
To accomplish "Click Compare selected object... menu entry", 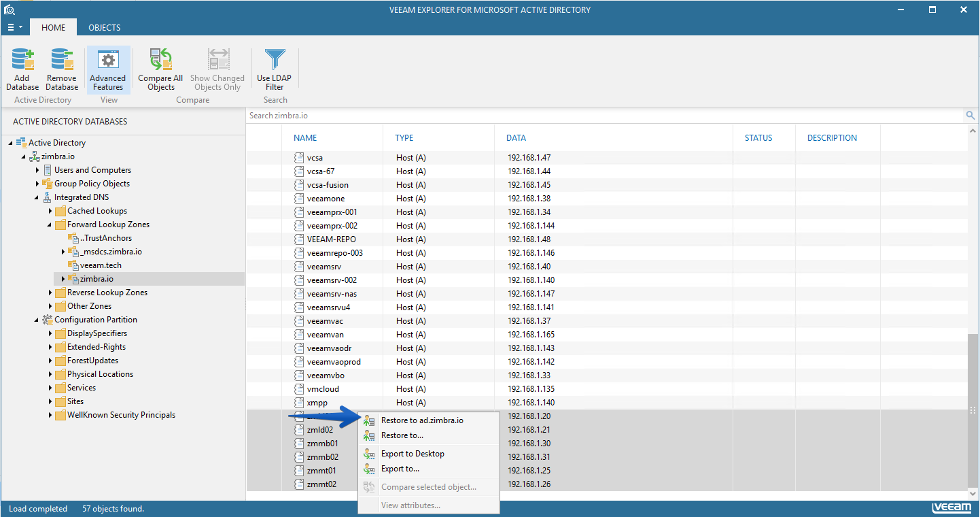I will click(429, 487).
